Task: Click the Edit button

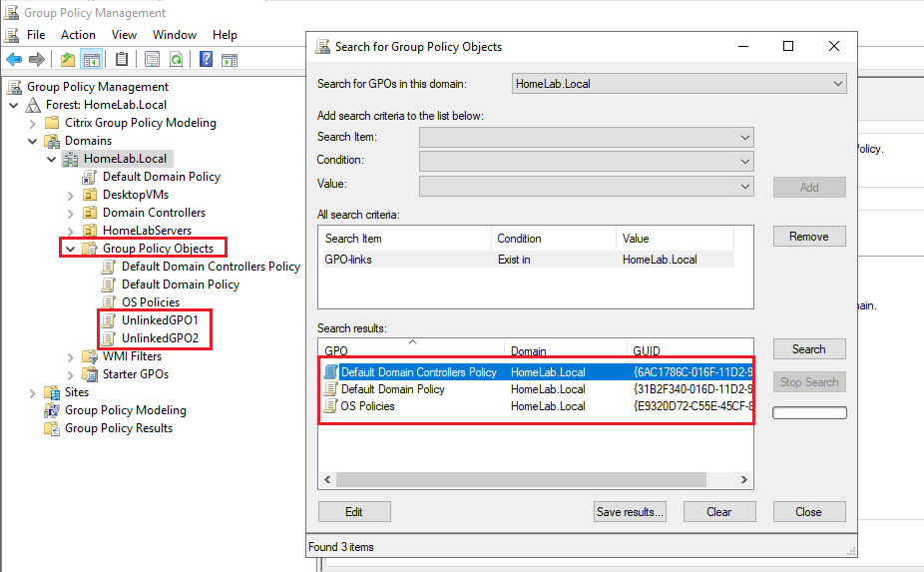Action: pyautogui.click(x=354, y=512)
